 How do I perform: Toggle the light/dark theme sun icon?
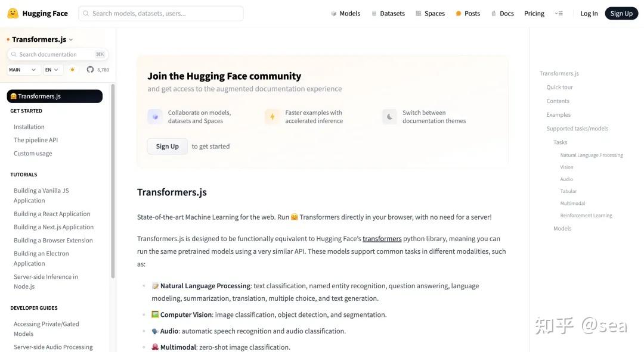[x=73, y=70]
